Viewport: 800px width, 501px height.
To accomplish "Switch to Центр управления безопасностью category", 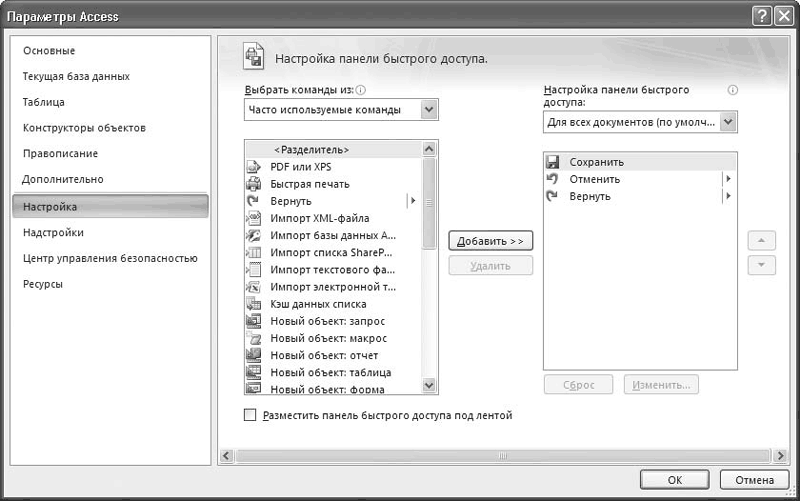I will (110, 258).
